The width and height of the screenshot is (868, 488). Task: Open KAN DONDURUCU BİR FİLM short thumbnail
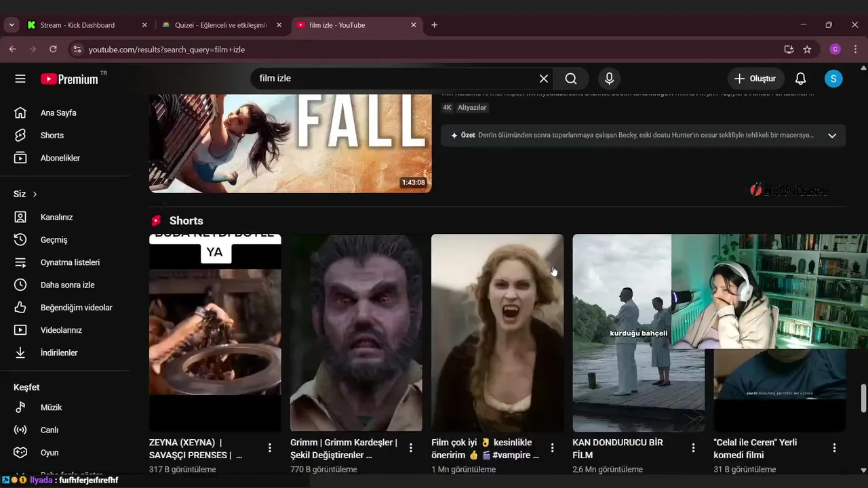[638, 333]
